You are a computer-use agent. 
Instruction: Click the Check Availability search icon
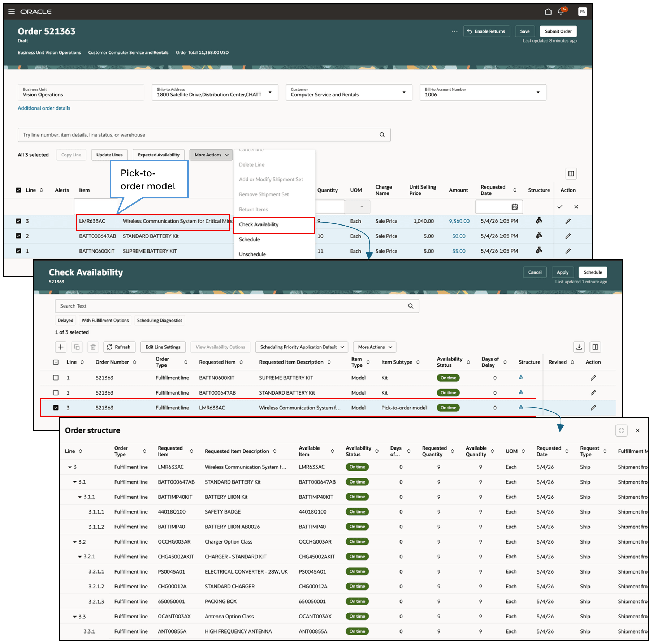pos(411,306)
